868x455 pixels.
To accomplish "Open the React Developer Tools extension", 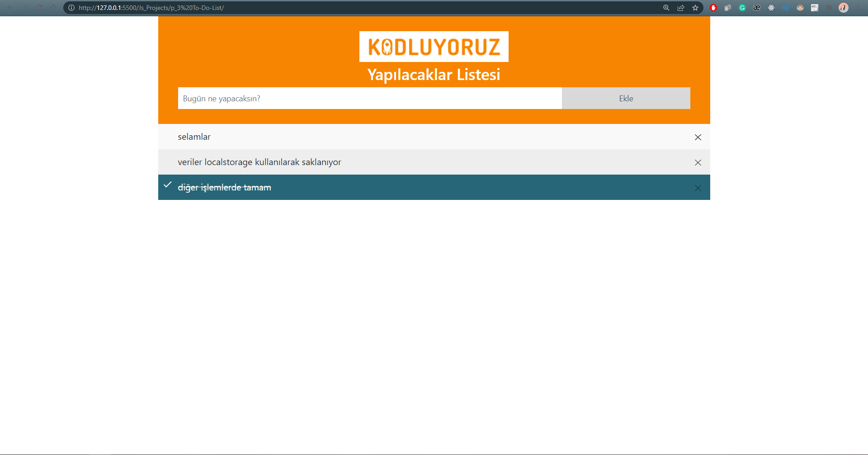I will (771, 8).
